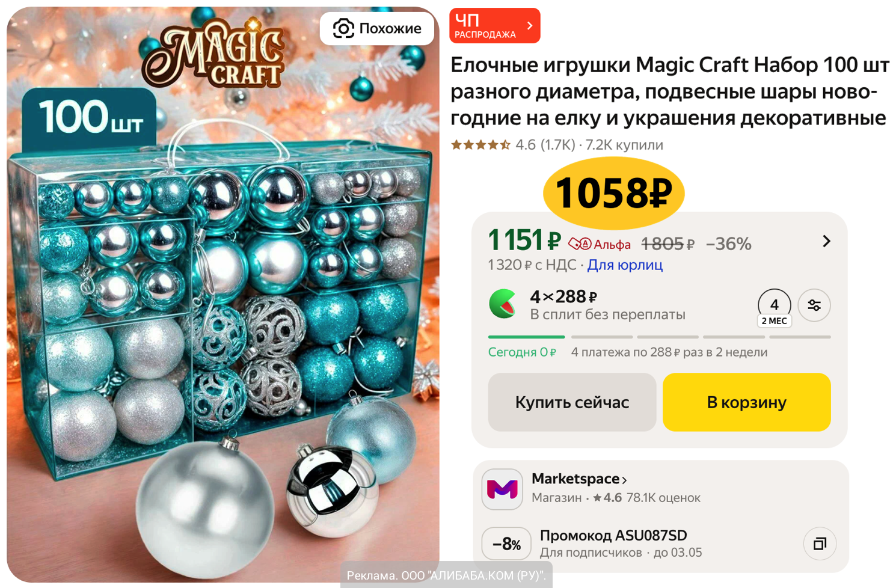
Task: Click the Похожие similar items button
Action: (376, 28)
